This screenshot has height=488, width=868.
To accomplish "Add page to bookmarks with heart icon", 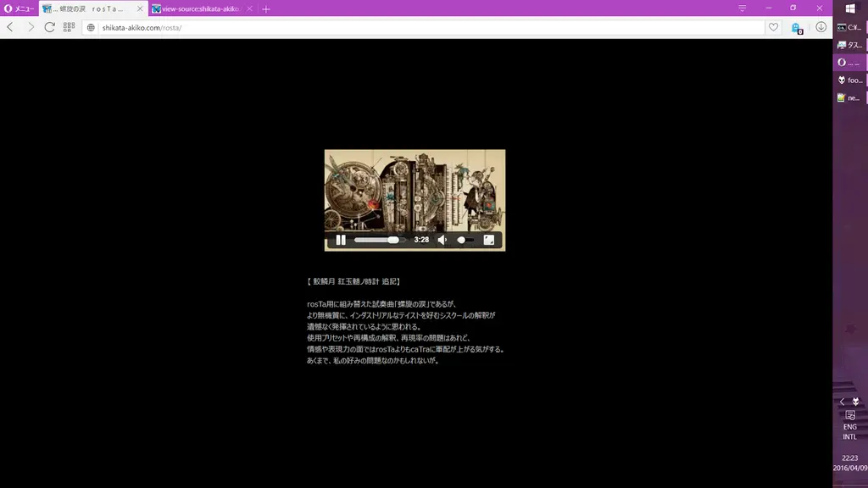I will point(773,27).
